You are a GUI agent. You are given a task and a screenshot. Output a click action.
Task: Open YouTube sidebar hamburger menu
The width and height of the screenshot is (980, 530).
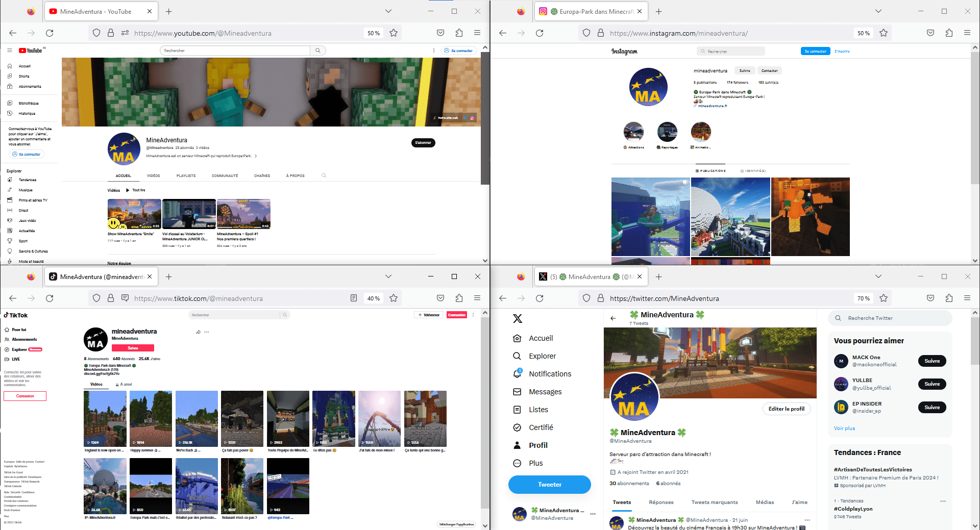[x=9, y=51]
